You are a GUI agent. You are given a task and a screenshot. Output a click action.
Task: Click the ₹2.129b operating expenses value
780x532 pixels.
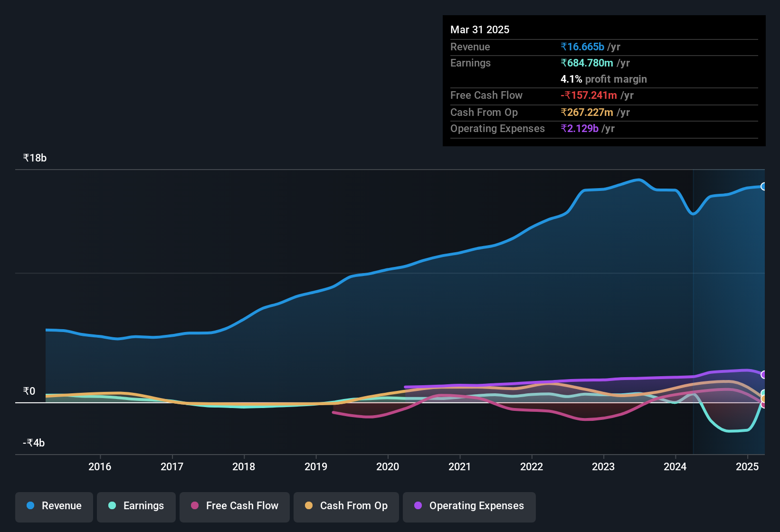580,128
